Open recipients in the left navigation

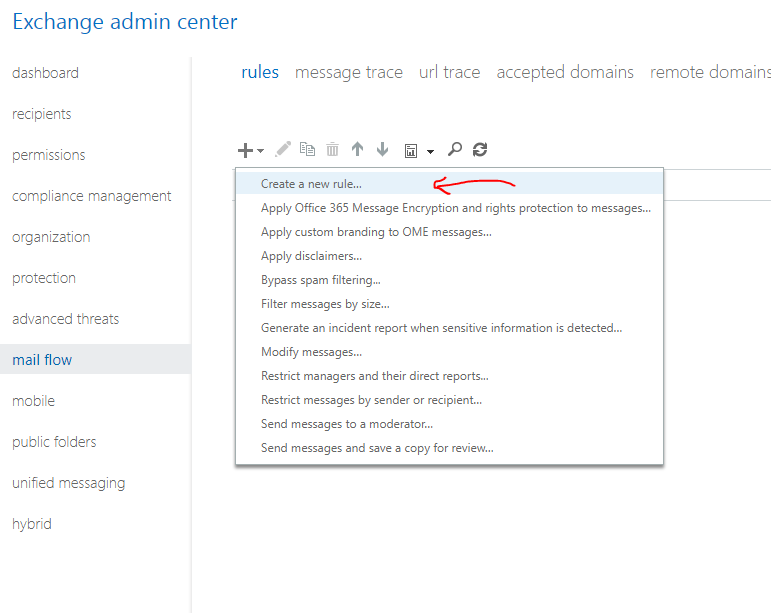tap(42, 114)
